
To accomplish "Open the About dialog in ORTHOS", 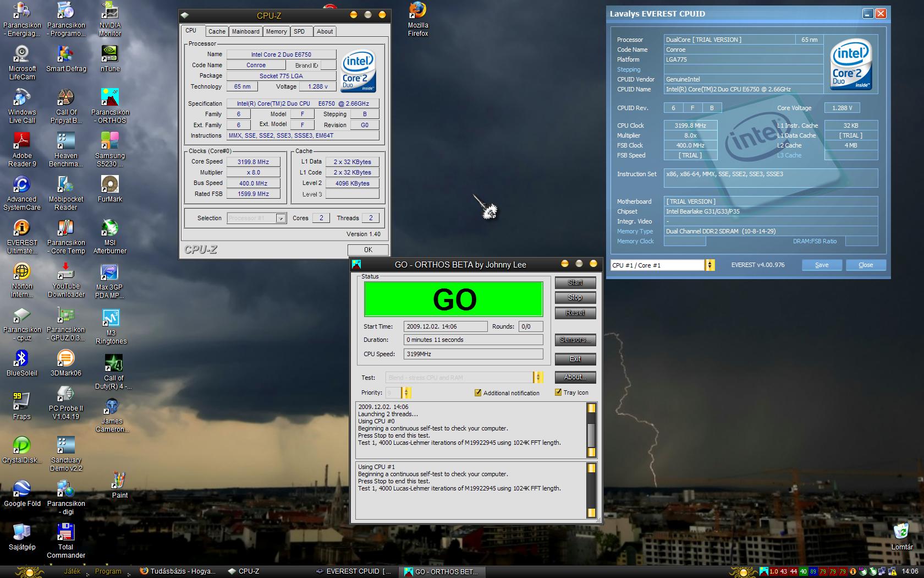I will [x=575, y=377].
